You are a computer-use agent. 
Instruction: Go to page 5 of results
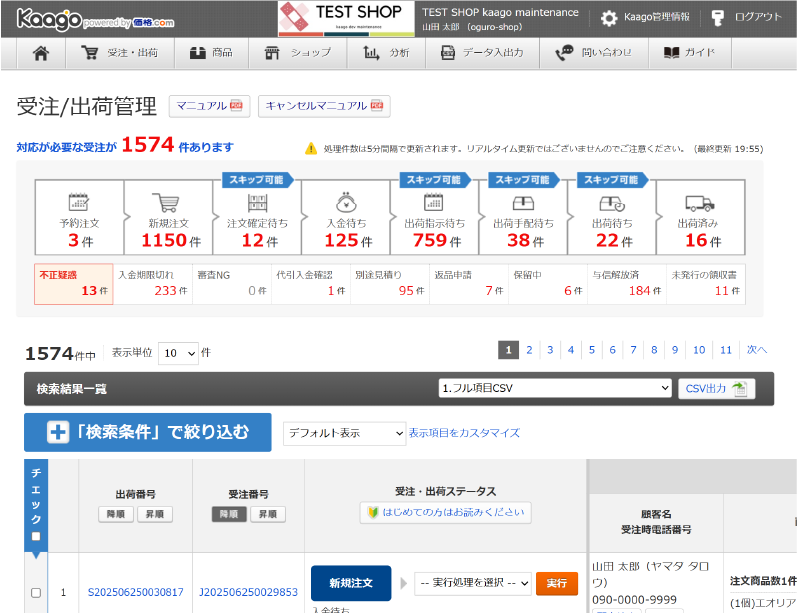click(592, 350)
